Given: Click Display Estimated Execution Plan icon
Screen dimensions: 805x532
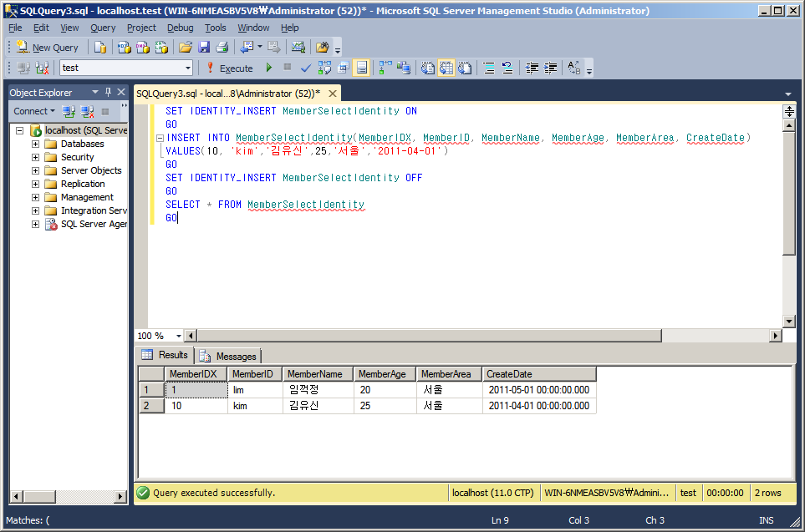Looking at the screenshot, I should [324, 68].
